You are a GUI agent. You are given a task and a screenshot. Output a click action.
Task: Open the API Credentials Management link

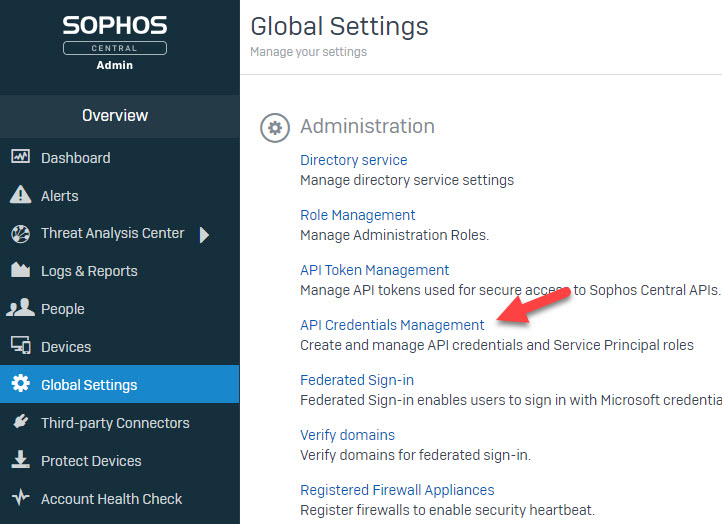[392, 325]
